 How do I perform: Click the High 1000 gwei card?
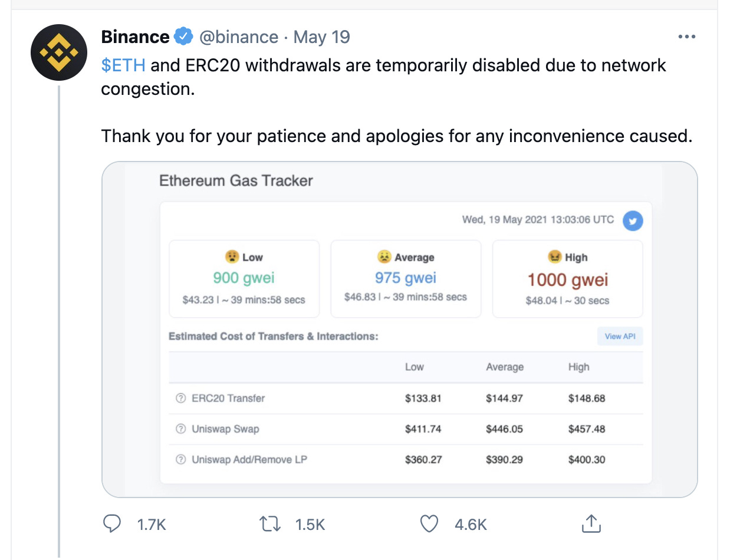point(567,279)
